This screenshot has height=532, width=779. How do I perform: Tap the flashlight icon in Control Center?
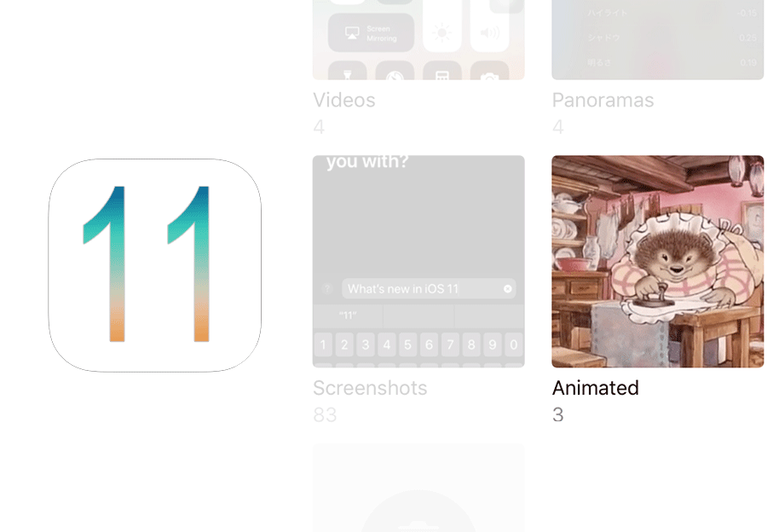coord(347,71)
